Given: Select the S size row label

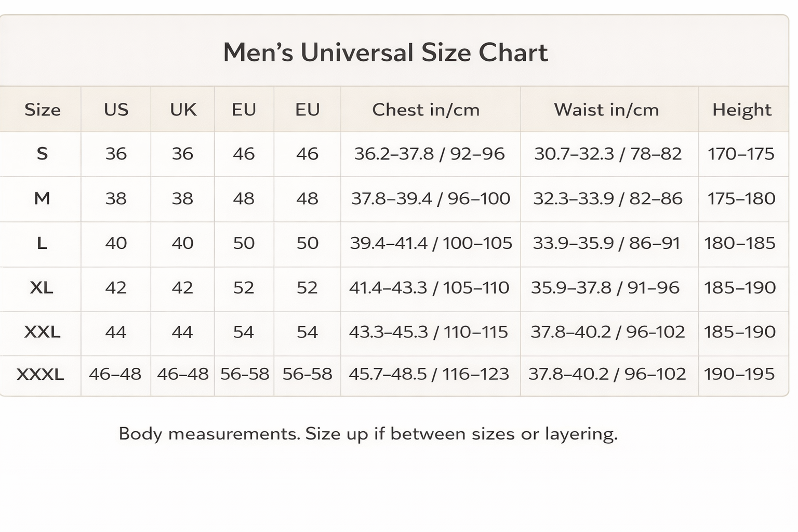Looking at the screenshot, I should [42, 154].
